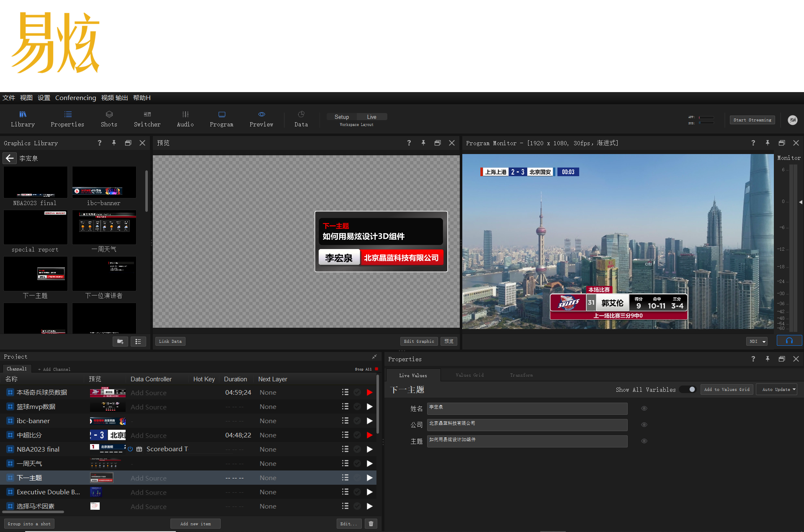Click the Stop All red square
The image size is (804, 532).
[376, 369]
